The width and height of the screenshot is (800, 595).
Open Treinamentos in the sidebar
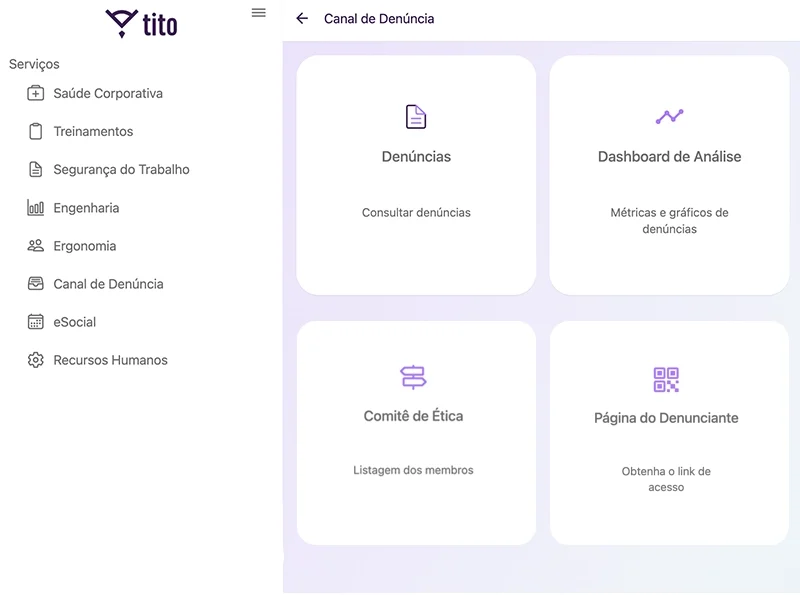(93, 132)
